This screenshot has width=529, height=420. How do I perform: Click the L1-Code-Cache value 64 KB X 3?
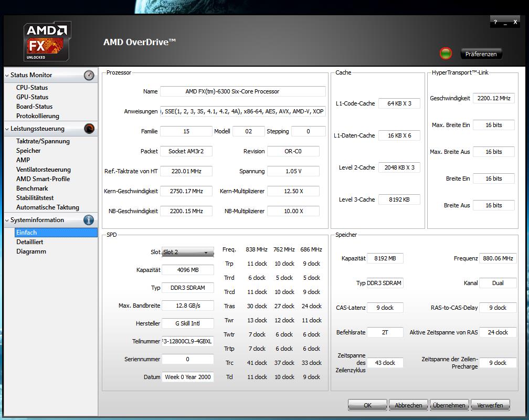[399, 103]
